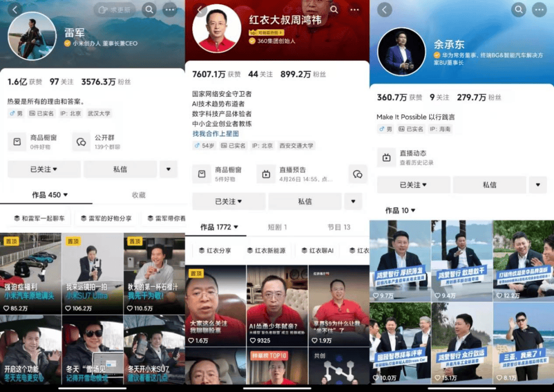Select 红衣新能源 collection
This screenshot has width=554, height=392.
pos(267,250)
